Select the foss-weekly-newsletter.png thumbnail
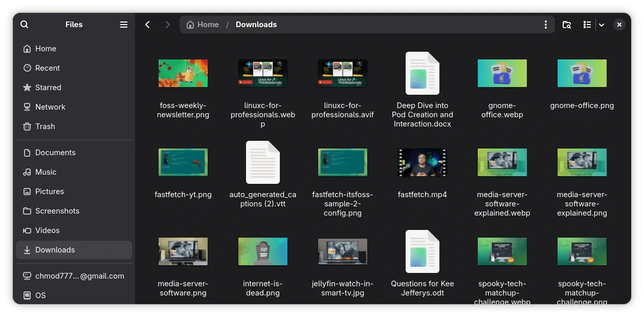 tap(183, 73)
